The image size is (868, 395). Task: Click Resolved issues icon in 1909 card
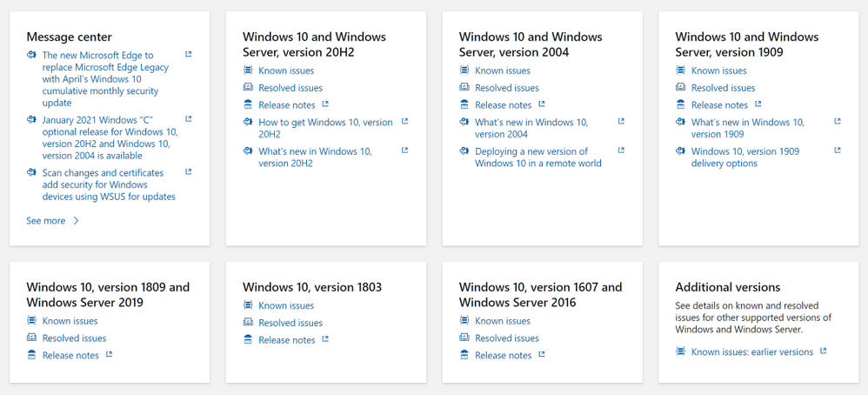coord(680,88)
